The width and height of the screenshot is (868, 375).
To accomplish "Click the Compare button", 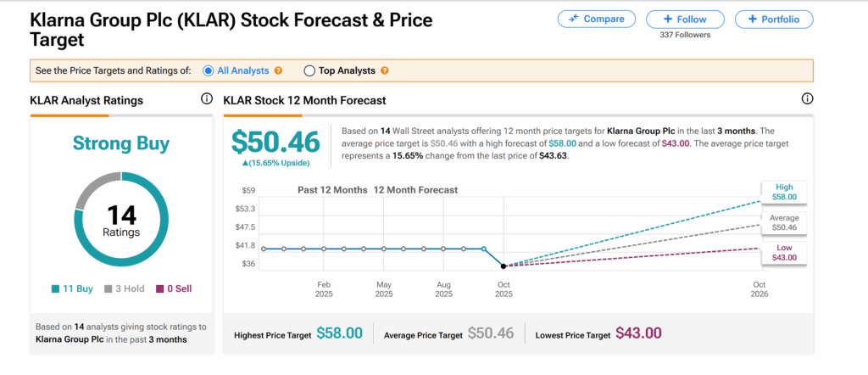I will [x=596, y=19].
